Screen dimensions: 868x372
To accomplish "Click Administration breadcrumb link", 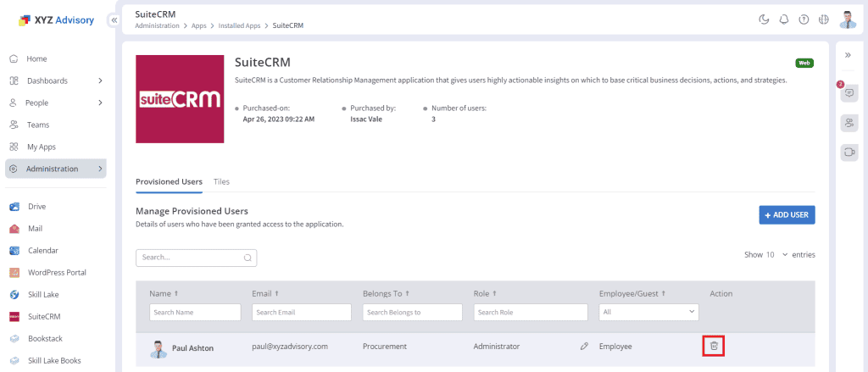I will pos(157,25).
